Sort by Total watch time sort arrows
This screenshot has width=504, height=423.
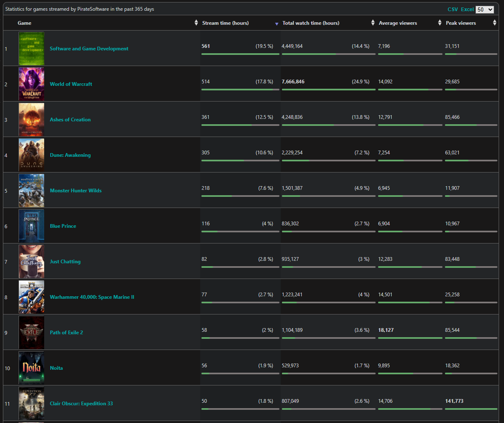tap(373, 23)
